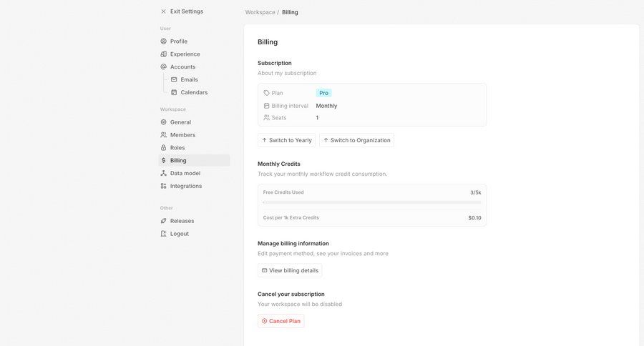Click the Billing dollar sign icon
This screenshot has width=644, height=346.
(163, 160)
